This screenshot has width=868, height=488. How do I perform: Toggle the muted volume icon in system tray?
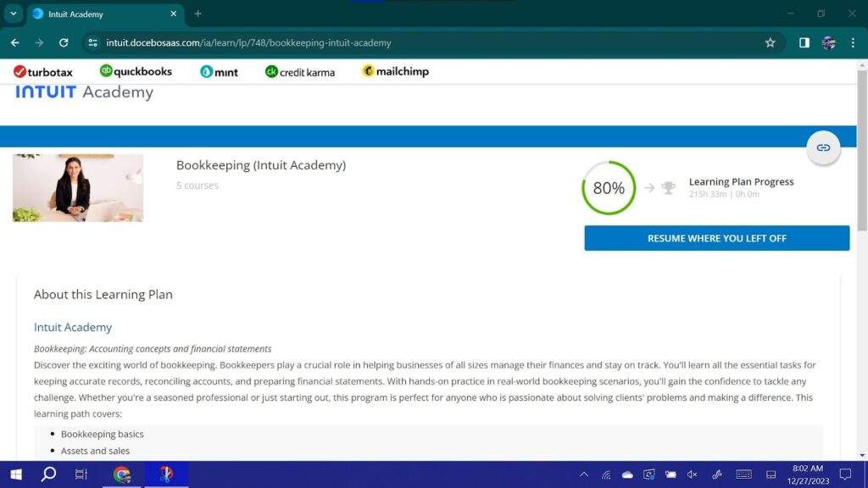point(692,474)
